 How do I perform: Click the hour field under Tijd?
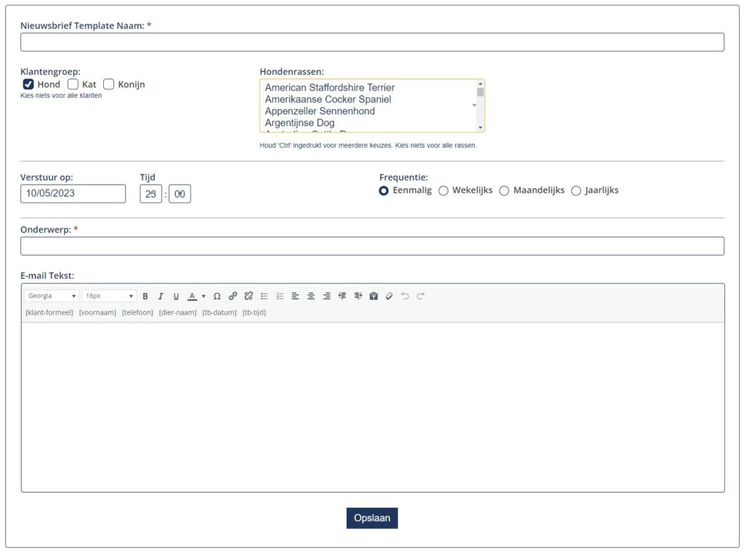pos(151,194)
